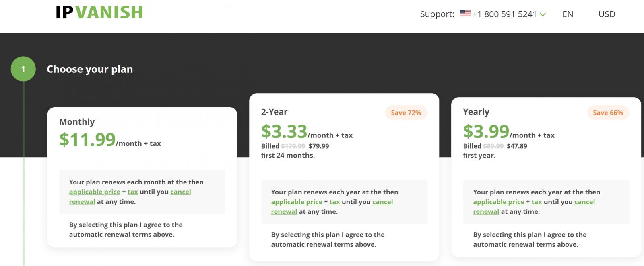This screenshot has width=644, height=266.
Task: Open applicable price link in 2-Year plan
Action: (x=297, y=202)
